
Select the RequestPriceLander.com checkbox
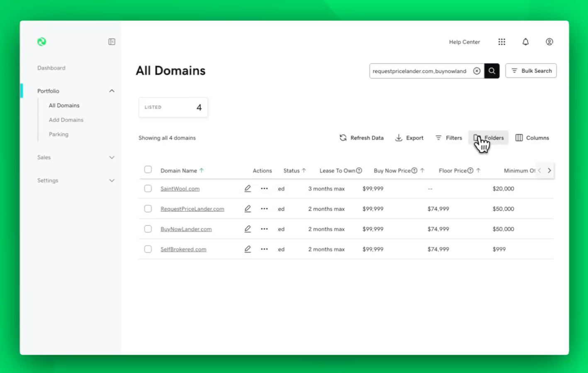coord(148,209)
